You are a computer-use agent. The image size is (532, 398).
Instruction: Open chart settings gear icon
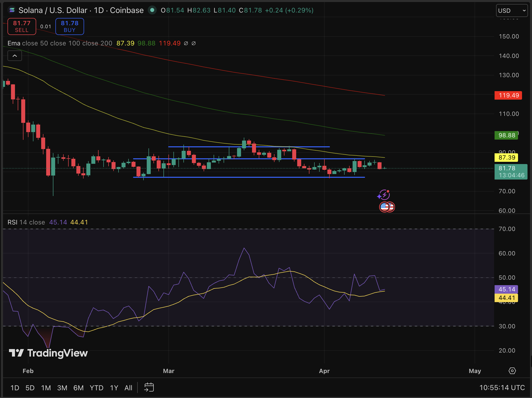(512, 371)
